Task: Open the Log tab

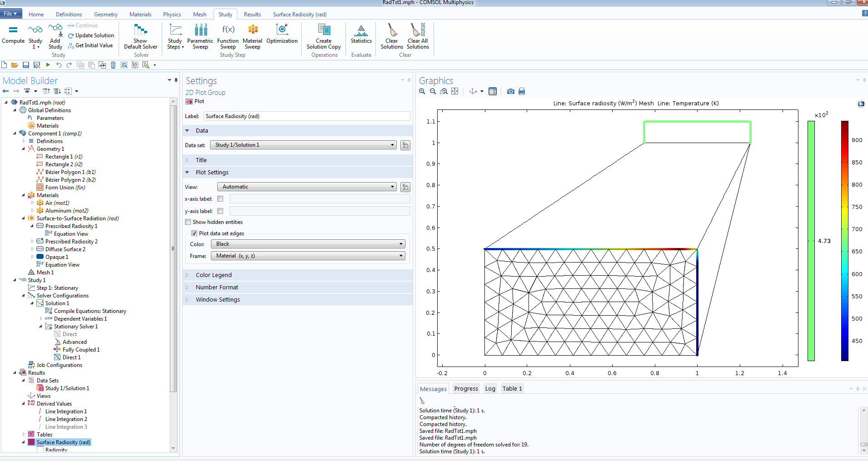Action: coord(490,389)
